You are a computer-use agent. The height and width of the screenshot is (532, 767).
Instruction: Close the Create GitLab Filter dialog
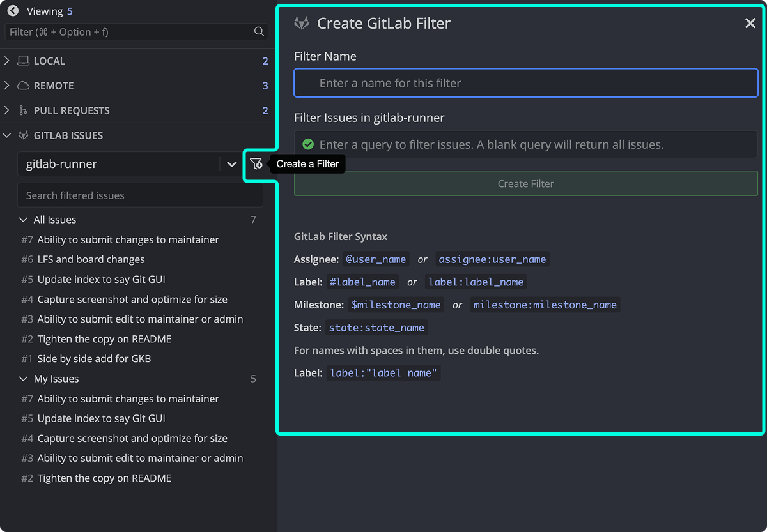pyautogui.click(x=750, y=22)
